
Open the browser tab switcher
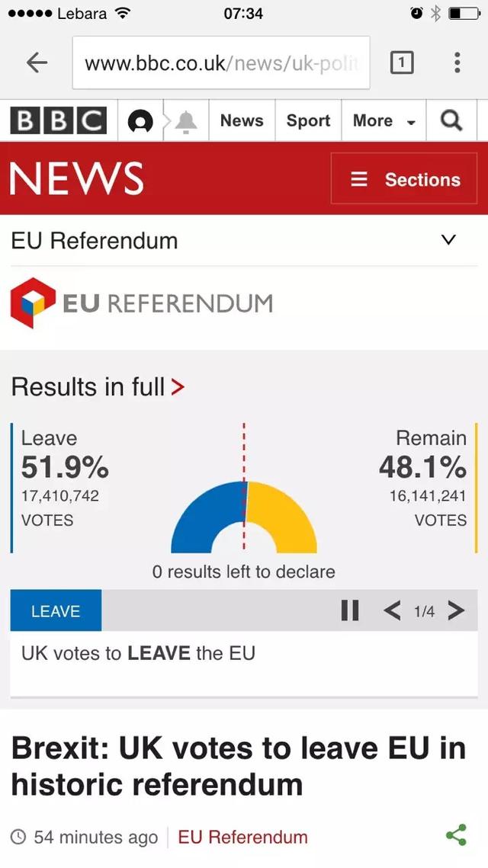(402, 63)
